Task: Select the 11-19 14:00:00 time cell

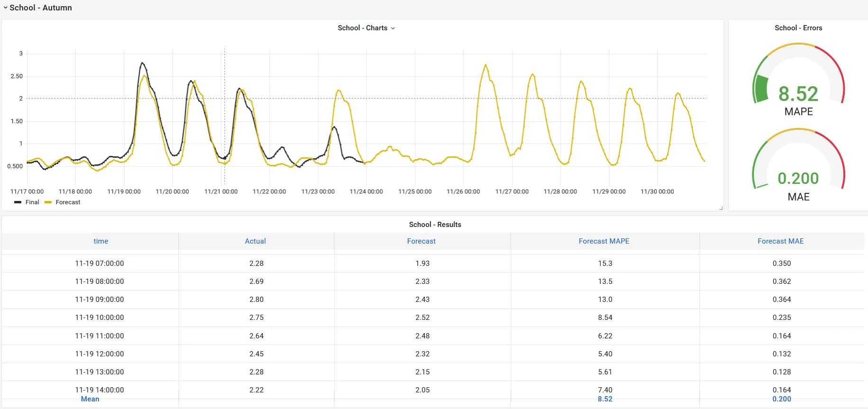Action: point(99,390)
